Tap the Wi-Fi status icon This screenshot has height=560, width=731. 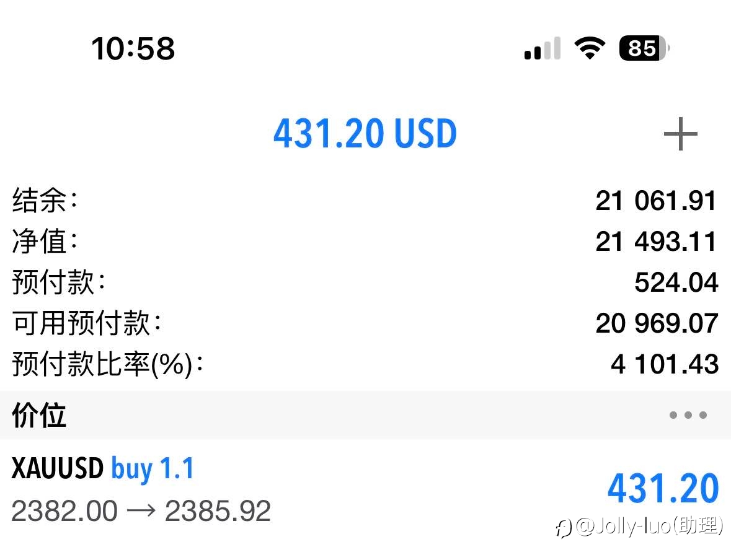click(590, 48)
